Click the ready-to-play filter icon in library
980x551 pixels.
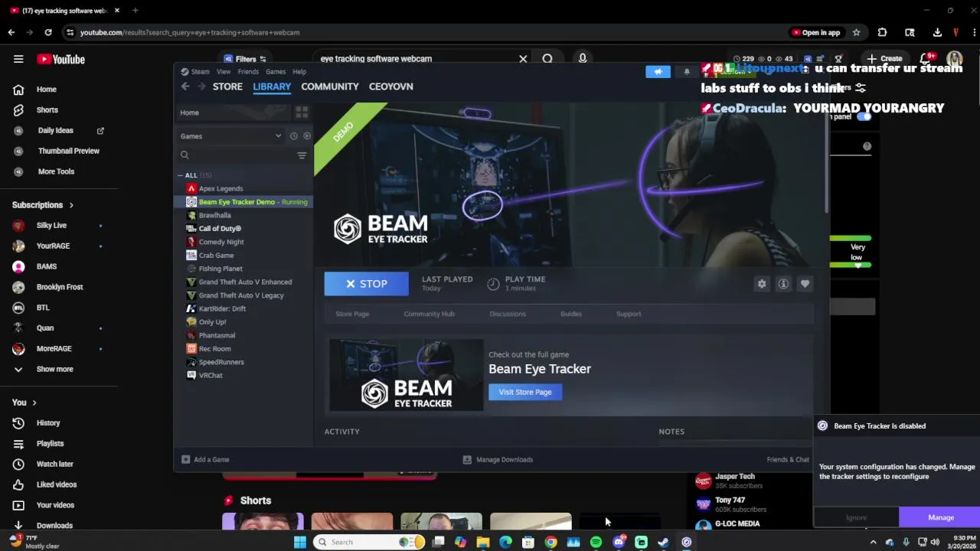point(306,136)
